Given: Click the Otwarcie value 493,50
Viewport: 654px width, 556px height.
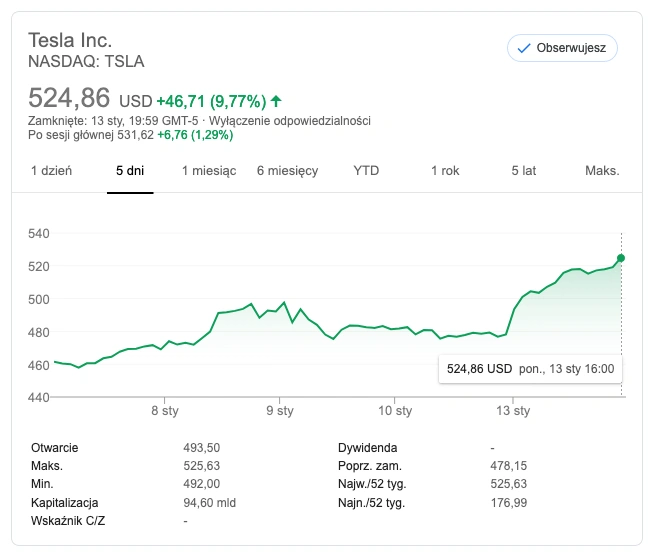Looking at the screenshot, I should point(201,448).
